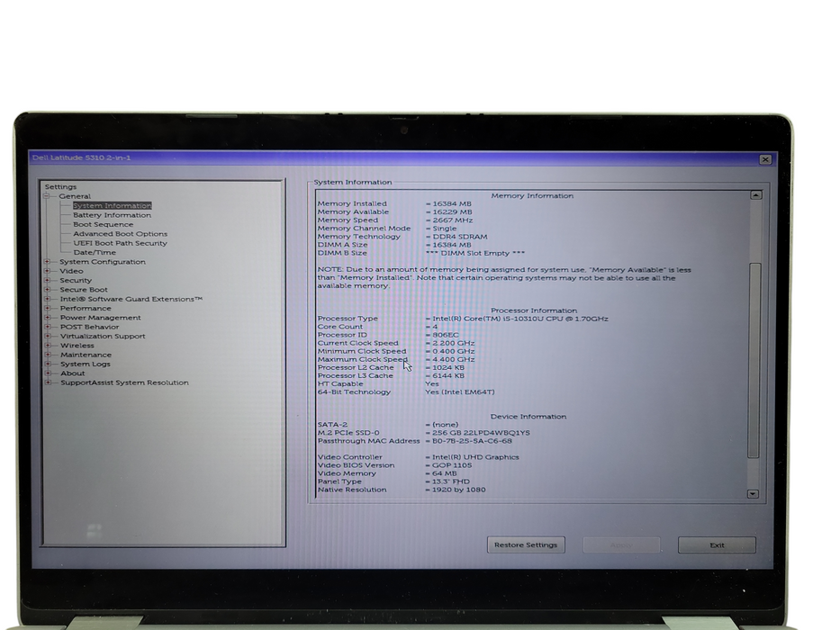Open Boot Sequence settings

click(103, 224)
